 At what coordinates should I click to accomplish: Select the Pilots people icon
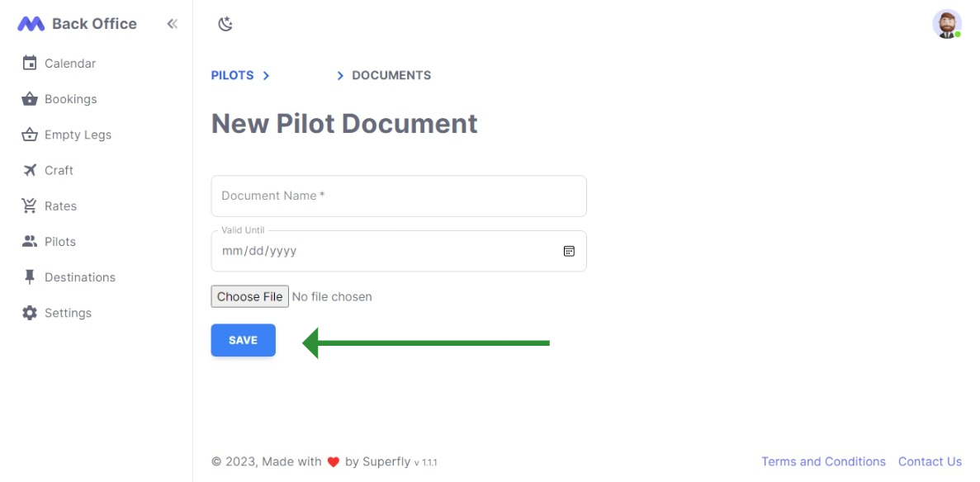(x=28, y=240)
